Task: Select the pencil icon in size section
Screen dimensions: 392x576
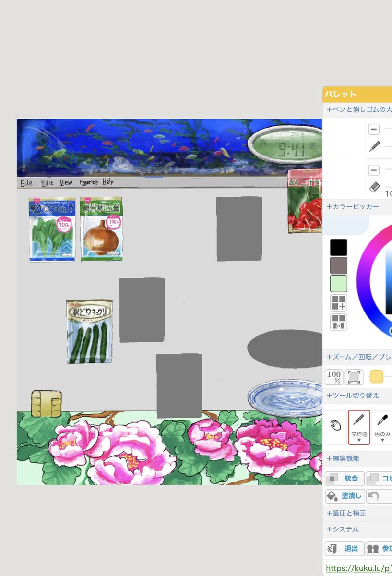Action: pos(375,146)
